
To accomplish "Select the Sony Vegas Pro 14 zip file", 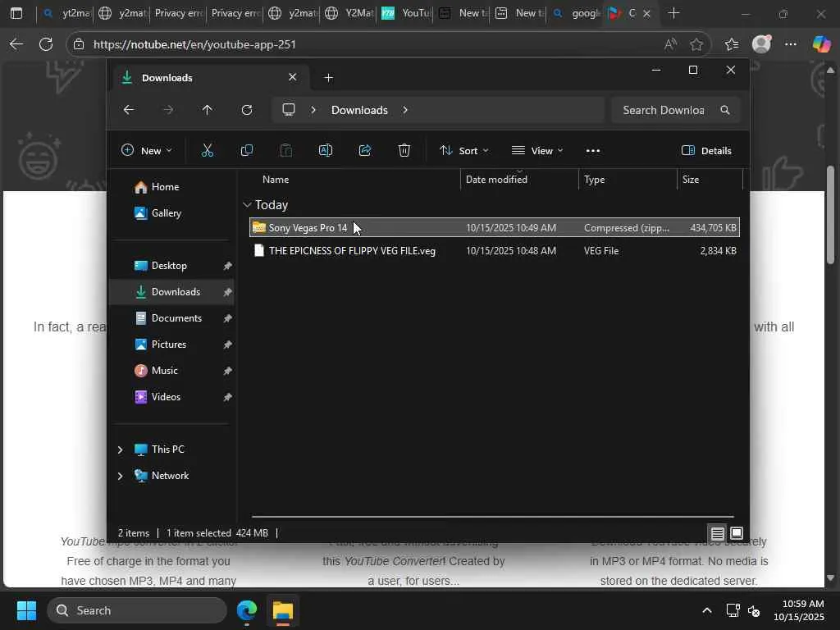I will coord(494,228).
